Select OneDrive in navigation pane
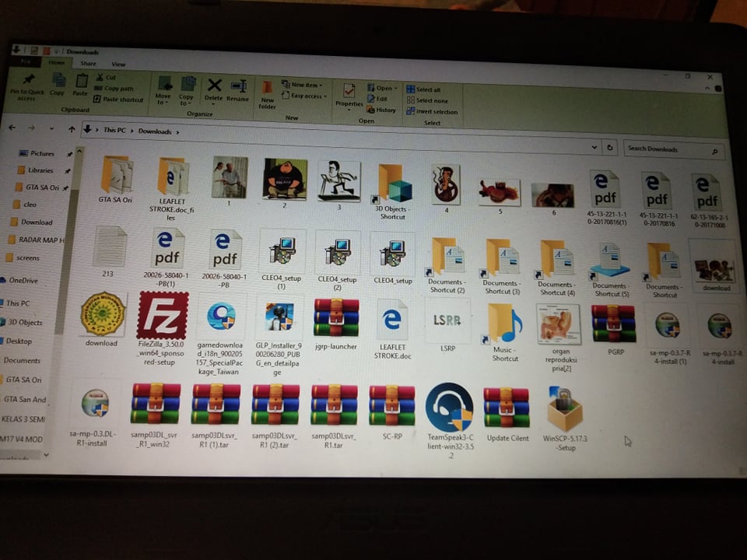 [20, 280]
